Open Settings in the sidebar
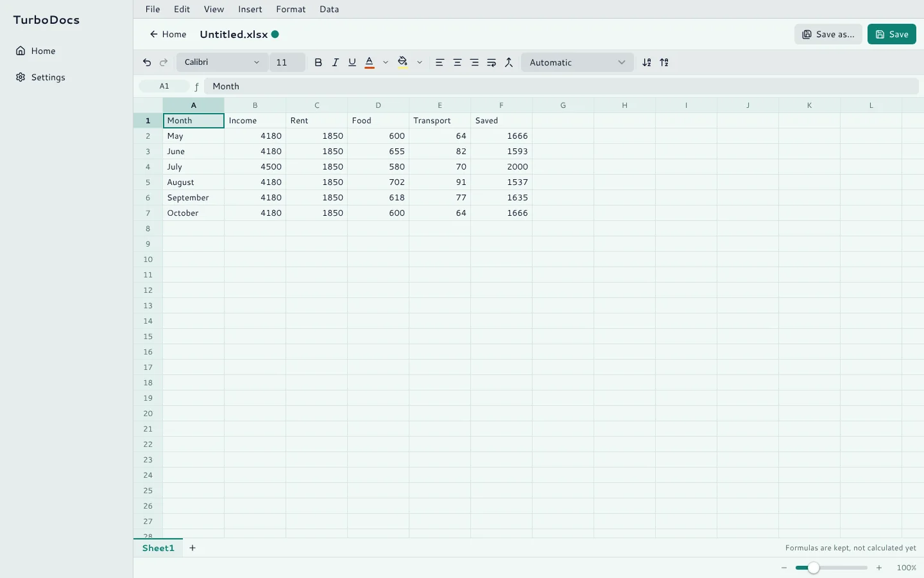 (x=66, y=77)
